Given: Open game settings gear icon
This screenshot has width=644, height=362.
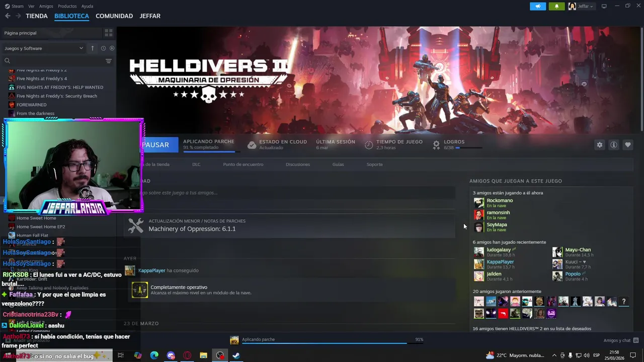Looking at the screenshot, I should 600,145.
